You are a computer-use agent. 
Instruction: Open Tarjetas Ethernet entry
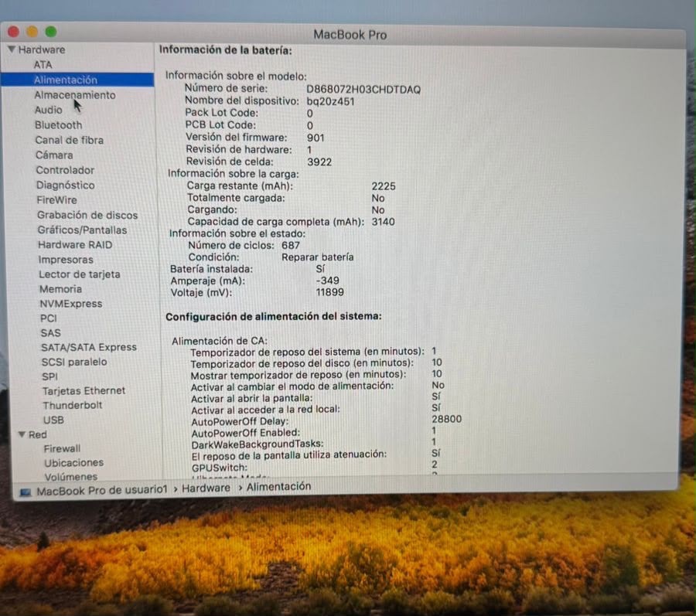point(84,391)
